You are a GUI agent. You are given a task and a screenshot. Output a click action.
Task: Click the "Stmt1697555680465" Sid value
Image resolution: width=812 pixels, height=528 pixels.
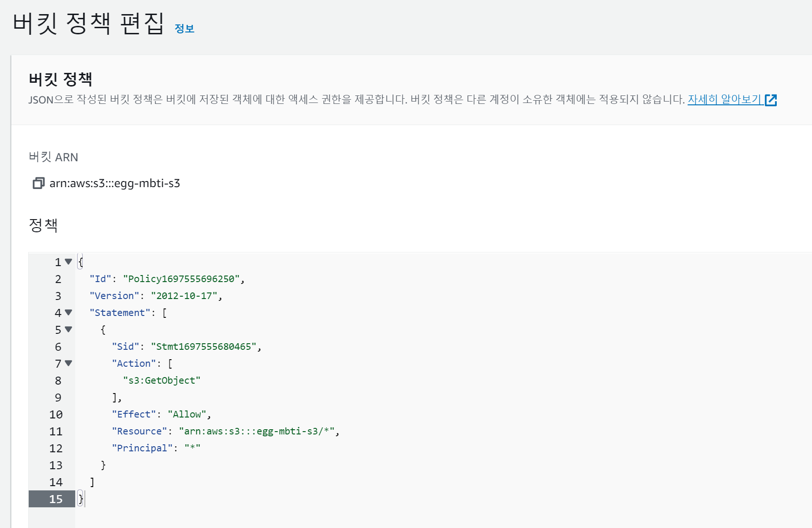pos(204,347)
